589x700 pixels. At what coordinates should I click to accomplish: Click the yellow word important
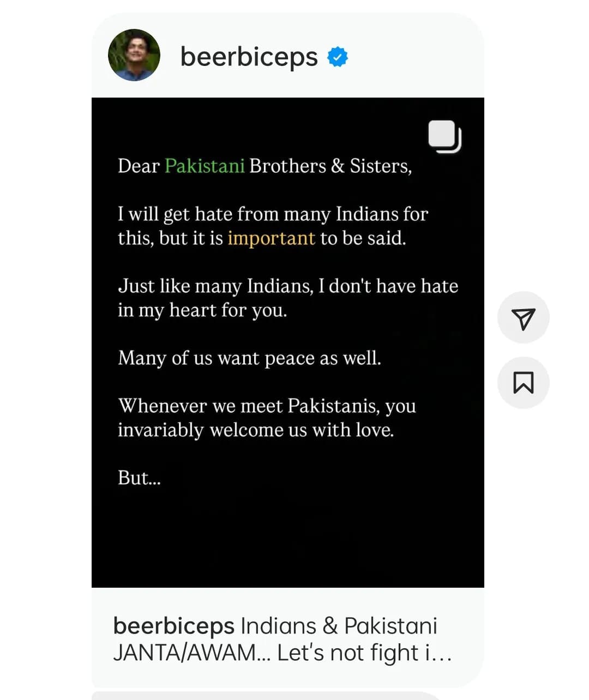[x=271, y=238]
